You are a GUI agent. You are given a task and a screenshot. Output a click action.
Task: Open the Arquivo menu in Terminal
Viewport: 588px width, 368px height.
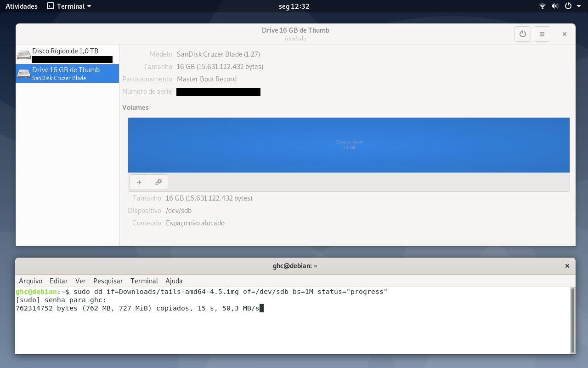click(30, 281)
